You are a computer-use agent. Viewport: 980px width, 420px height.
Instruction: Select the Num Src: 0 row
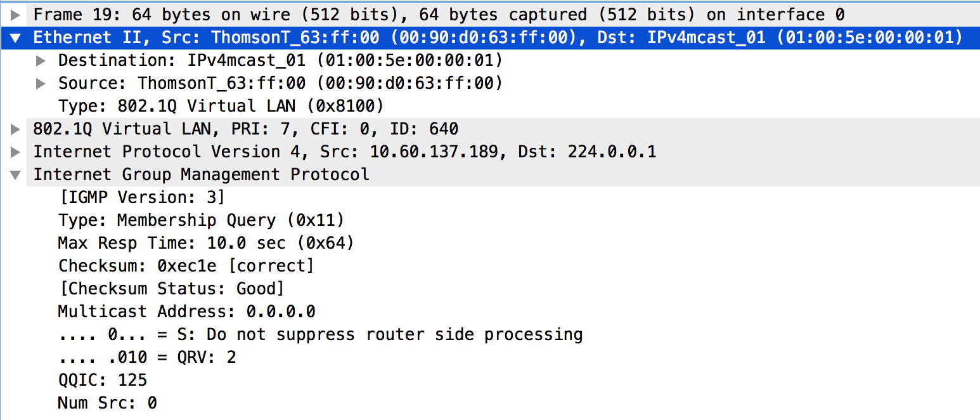pos(107,403)
